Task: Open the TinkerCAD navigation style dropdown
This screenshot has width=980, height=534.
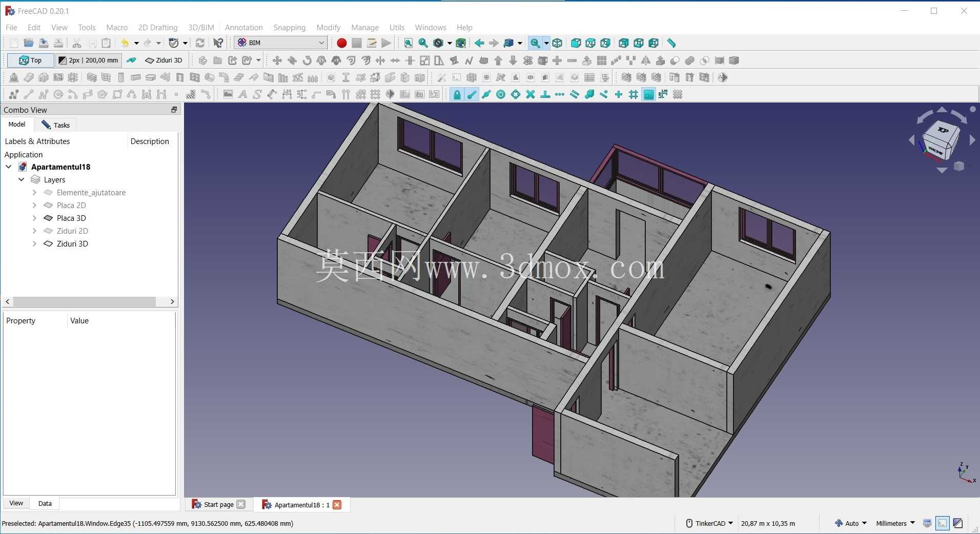Action: pos(710,523)
